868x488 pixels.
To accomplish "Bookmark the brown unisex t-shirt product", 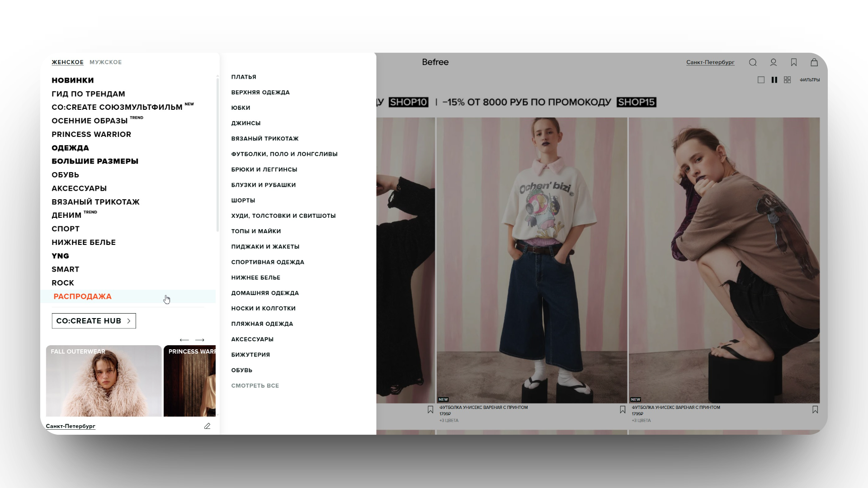I will tap(815, 409).
